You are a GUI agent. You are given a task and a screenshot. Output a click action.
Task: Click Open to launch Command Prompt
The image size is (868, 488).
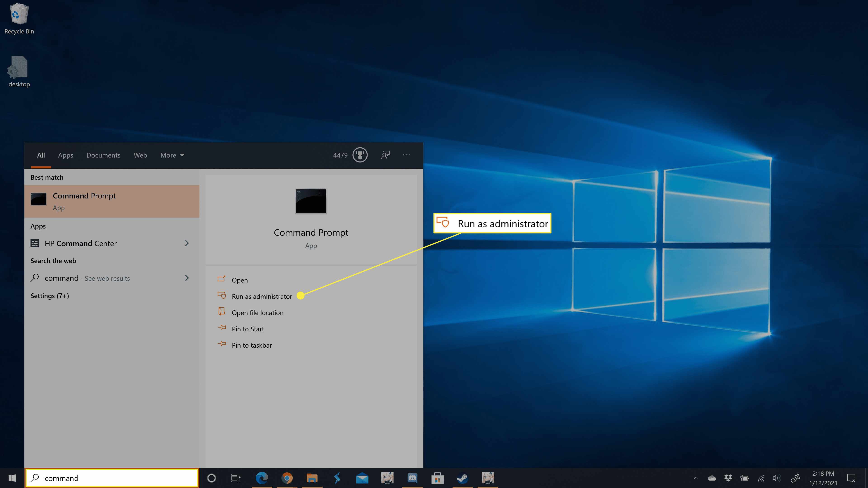pos(239,279)
